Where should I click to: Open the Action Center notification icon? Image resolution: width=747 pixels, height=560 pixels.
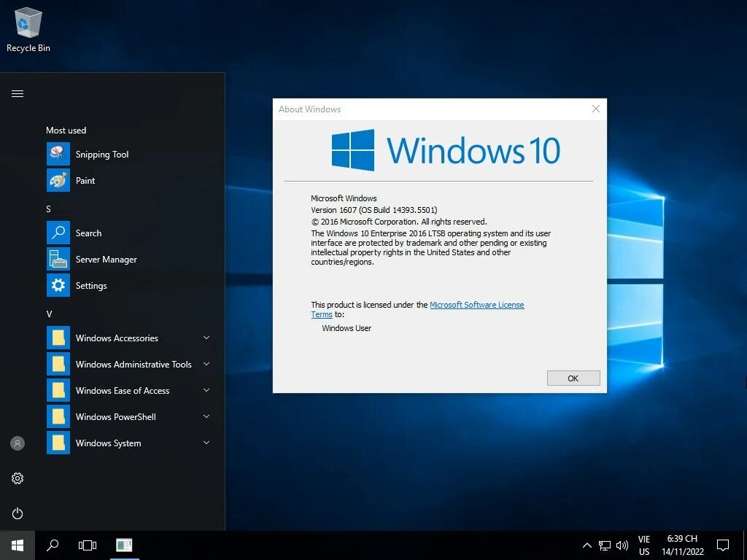(x=723, y=545)
